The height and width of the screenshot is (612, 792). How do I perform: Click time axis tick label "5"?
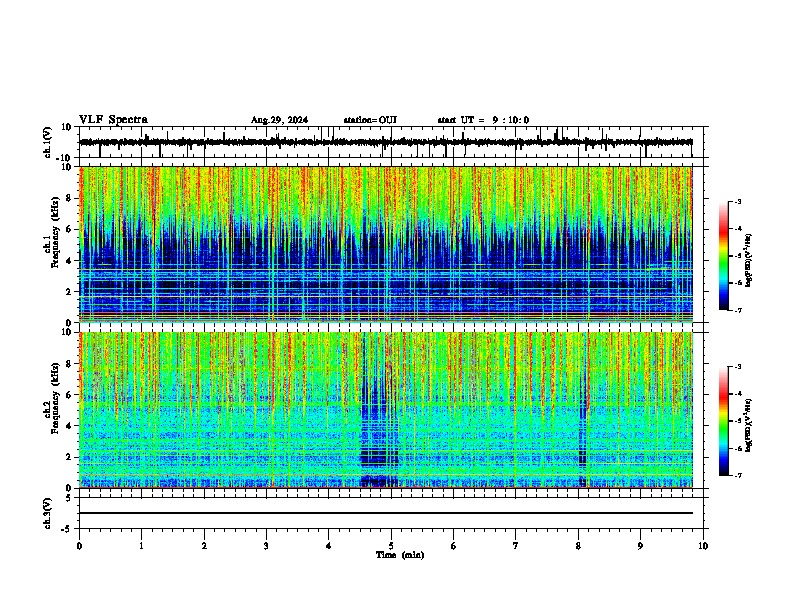[391, 546]
